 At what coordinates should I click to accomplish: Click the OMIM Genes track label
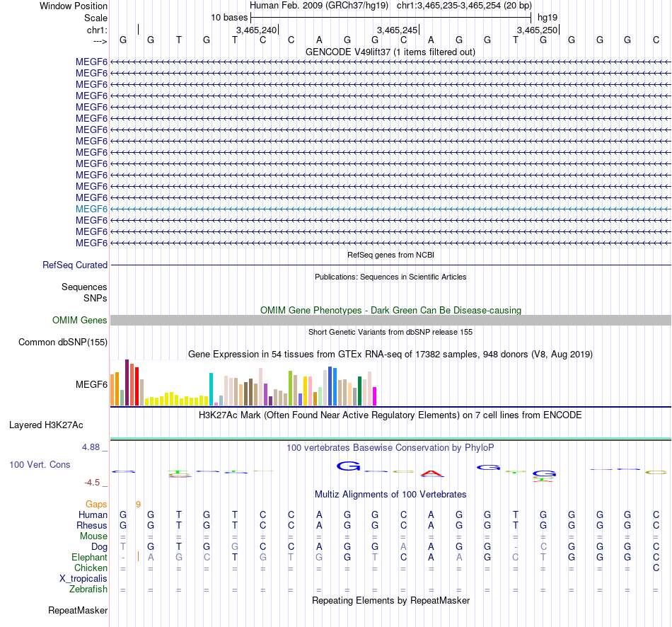tap(80, 321)
